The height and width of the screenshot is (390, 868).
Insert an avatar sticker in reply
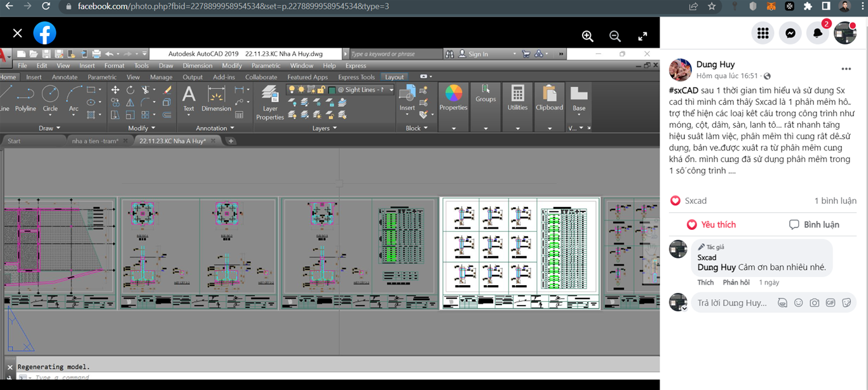tap(783, 303)
